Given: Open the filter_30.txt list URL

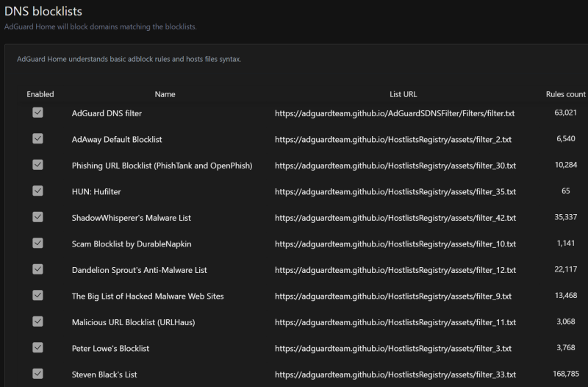Looking at the screenshot, I should 395,166.
